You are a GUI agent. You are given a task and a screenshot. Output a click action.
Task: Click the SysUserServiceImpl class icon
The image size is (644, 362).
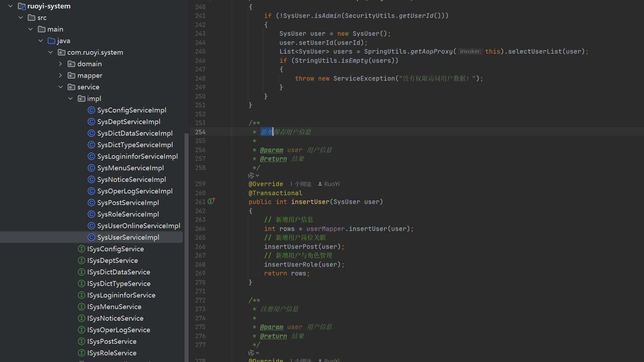(91, 237)
